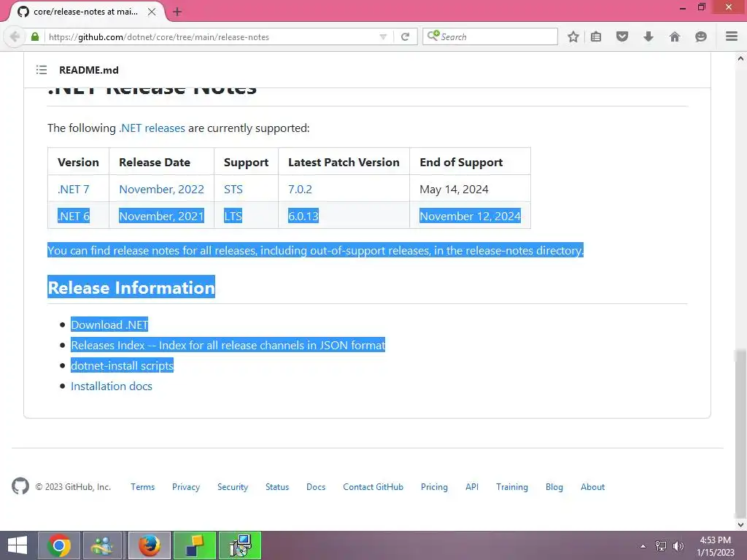747x560 pixels.
Task: Open the Blog footer link
Action: (554, 487)
